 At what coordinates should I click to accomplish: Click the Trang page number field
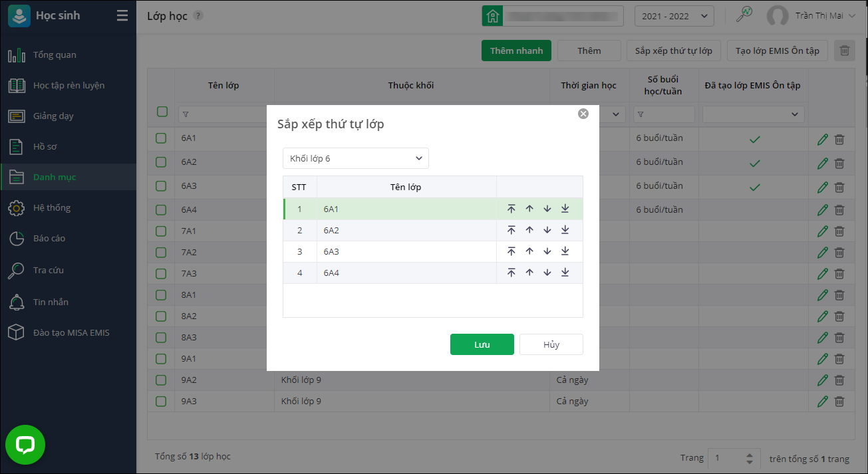726,458
